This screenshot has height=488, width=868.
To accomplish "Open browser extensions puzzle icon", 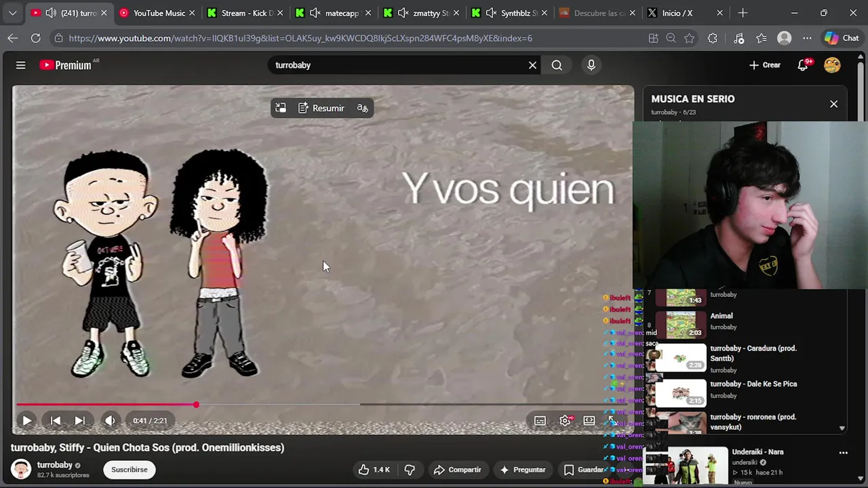I will point(712,39).
